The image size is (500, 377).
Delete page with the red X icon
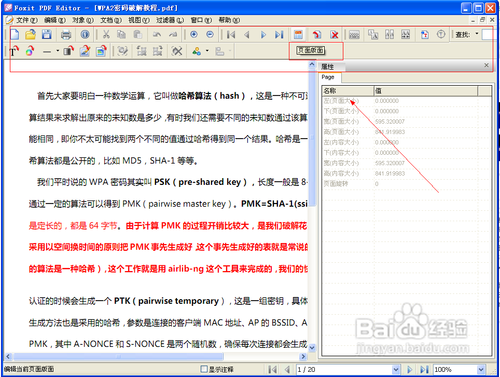334,34
